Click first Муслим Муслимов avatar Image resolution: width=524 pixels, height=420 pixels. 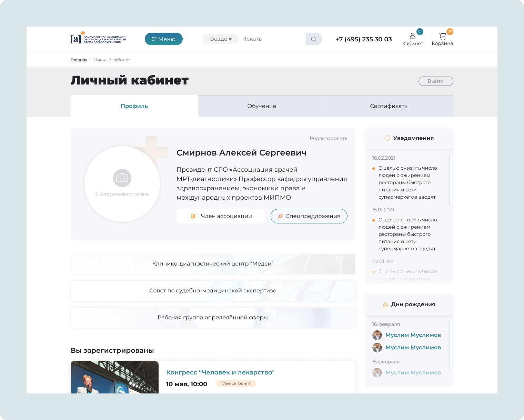[x=377, y=335]
